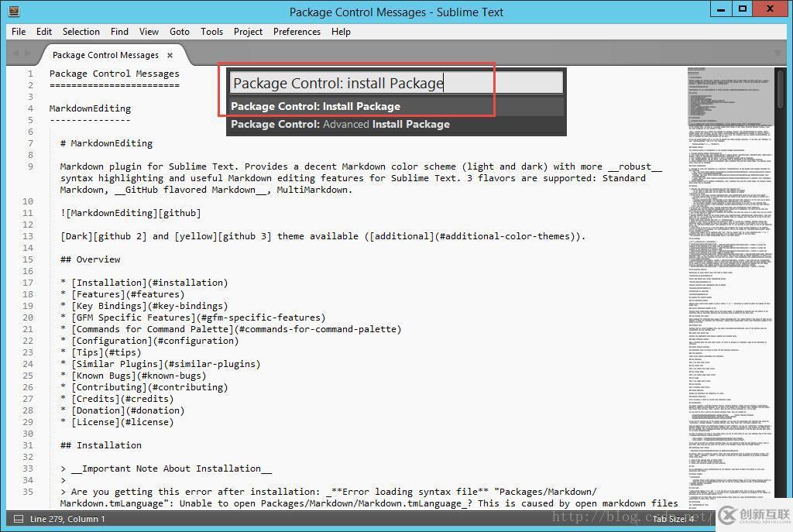Viewport: 793px width, 532px height.
Task: Toggle side bar icon in status bar
Action: 19,519
